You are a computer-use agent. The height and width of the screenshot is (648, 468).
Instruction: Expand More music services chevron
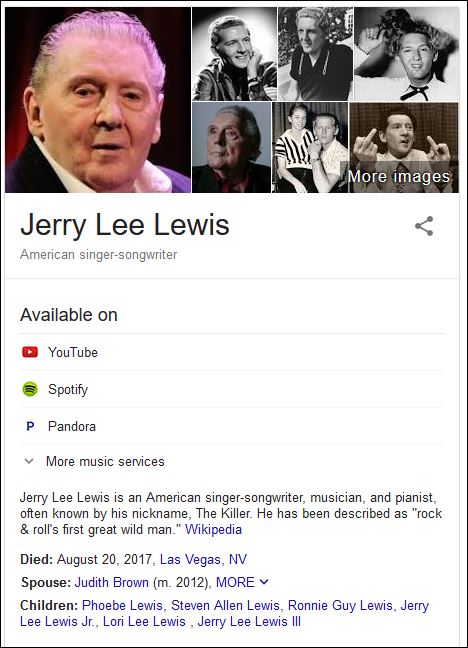tap(29, 461)
